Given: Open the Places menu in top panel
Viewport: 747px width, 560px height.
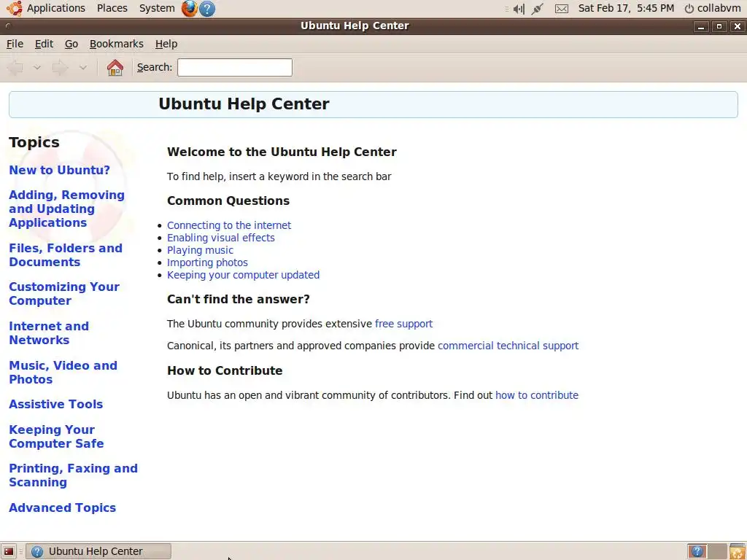Looking at the screenshot, I should 112,8.
